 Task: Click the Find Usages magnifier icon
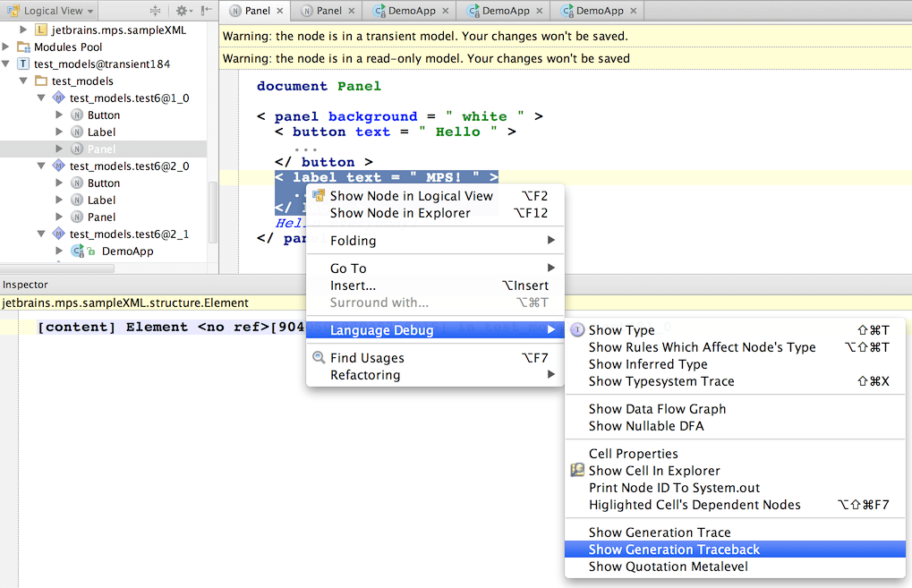pos(318,357)
